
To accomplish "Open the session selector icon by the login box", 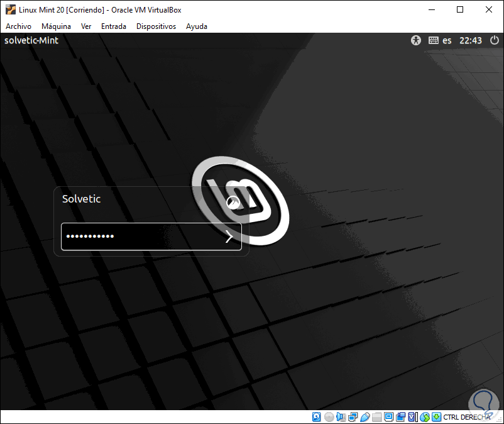I will (233, 203).
